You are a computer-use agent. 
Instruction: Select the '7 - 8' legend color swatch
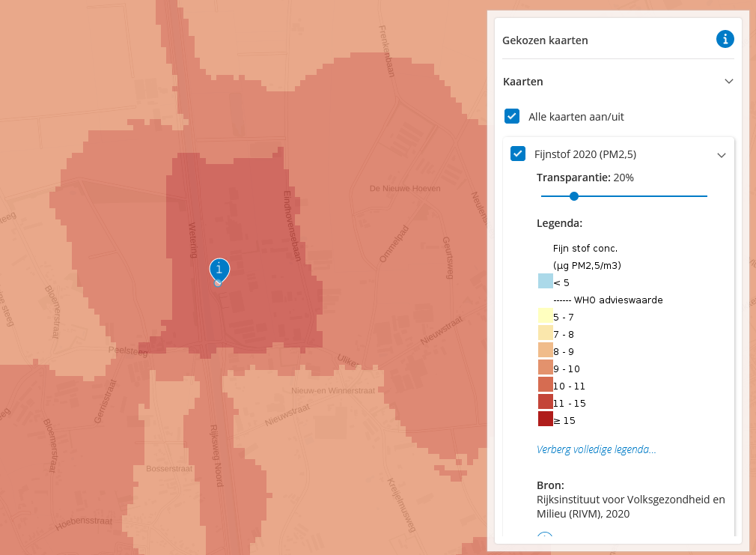[545, 333]
